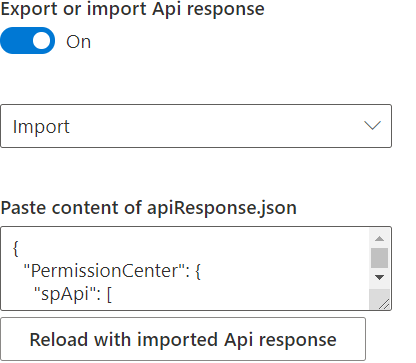Click the scrollbar thumb in the JSON textarea

(x=379, y=258)
